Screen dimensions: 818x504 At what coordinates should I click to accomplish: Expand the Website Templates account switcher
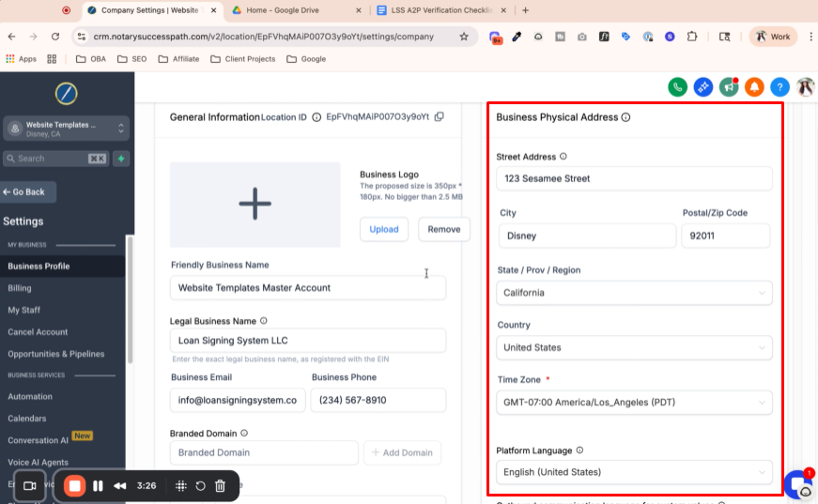67,129
